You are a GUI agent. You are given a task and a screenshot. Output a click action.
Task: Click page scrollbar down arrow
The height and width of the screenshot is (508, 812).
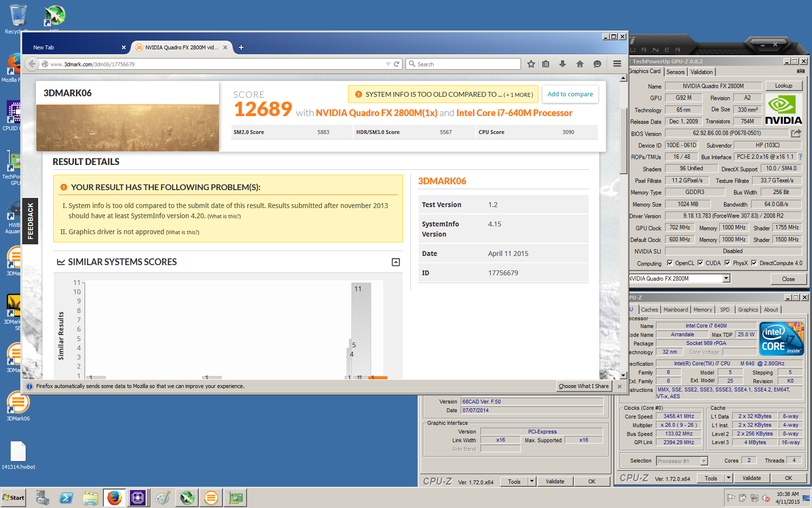click(x=623, y=375)
